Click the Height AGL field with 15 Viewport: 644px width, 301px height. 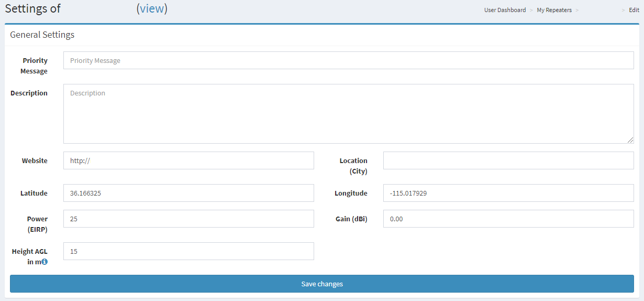pos(188,251)
